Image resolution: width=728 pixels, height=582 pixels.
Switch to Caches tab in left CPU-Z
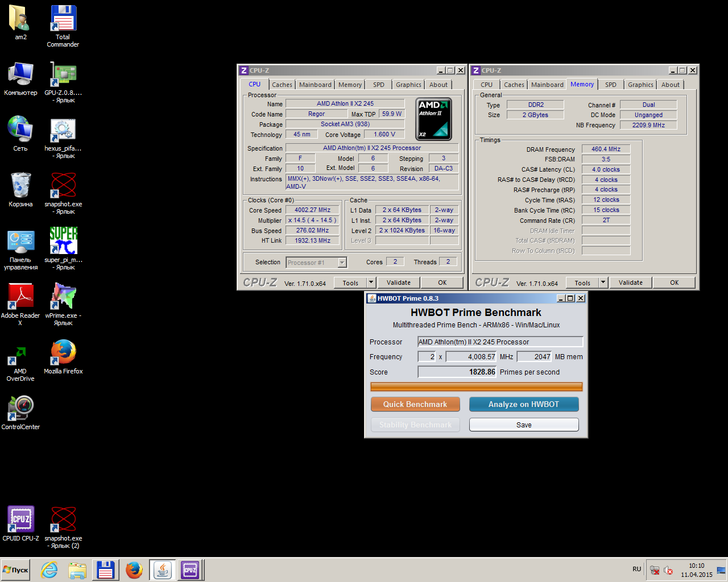click(282, 85)
